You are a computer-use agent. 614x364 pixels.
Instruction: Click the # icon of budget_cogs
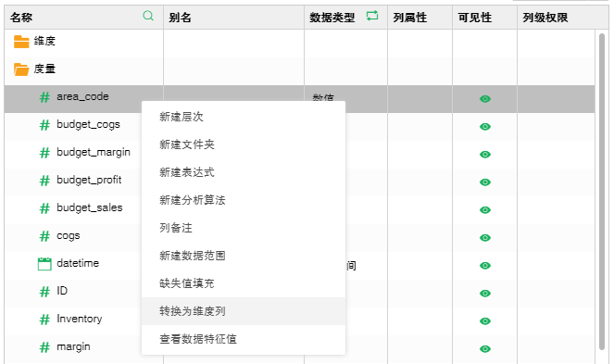pos(44,125)
